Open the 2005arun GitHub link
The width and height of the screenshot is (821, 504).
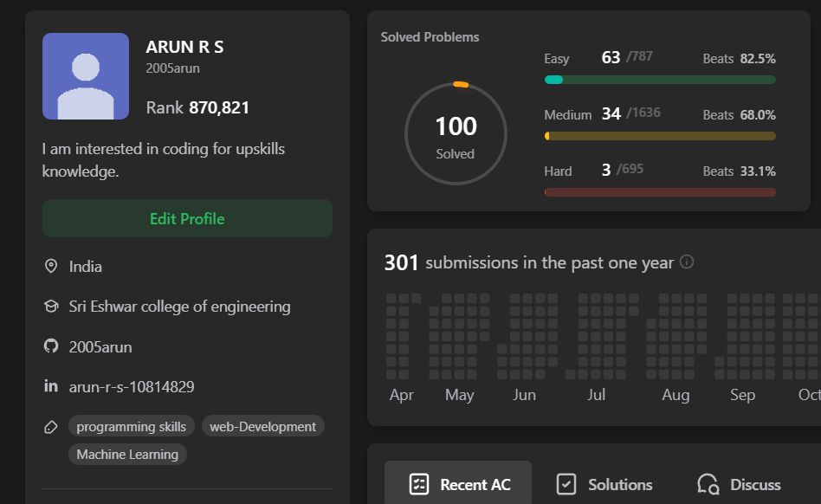100,346
